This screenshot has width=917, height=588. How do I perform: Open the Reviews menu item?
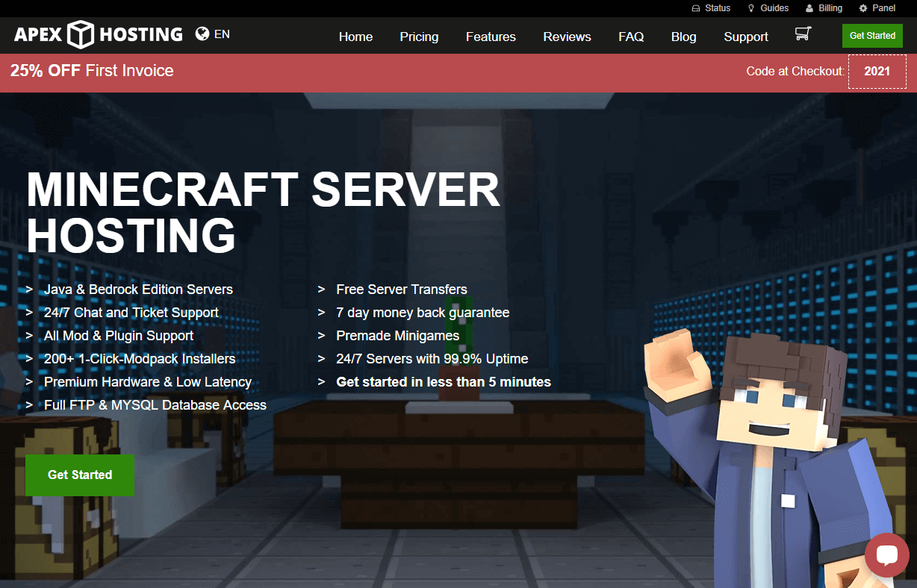click(567, 37)
